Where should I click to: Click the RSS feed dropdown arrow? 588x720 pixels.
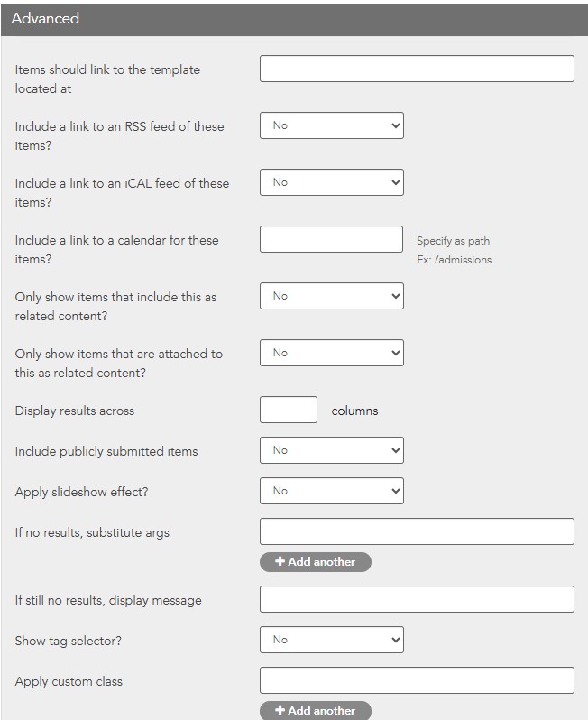pyautogui.click(x=395, y=126)
